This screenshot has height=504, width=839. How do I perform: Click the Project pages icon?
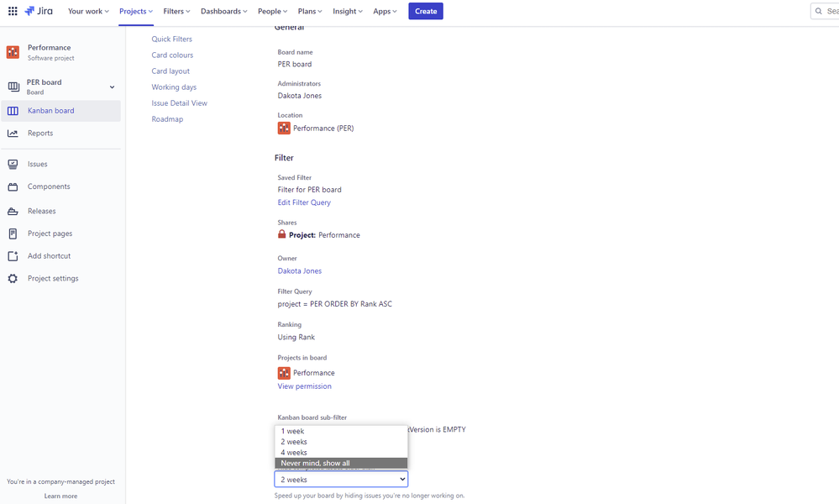[13, 234]
